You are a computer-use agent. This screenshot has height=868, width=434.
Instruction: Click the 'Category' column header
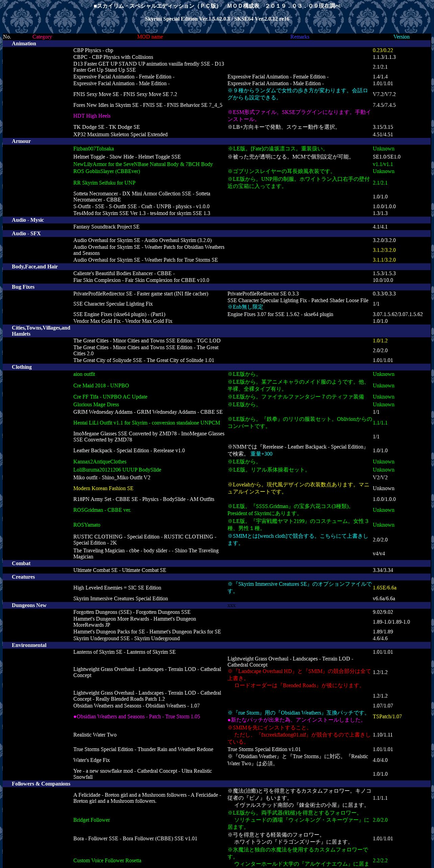coord(42,37)
